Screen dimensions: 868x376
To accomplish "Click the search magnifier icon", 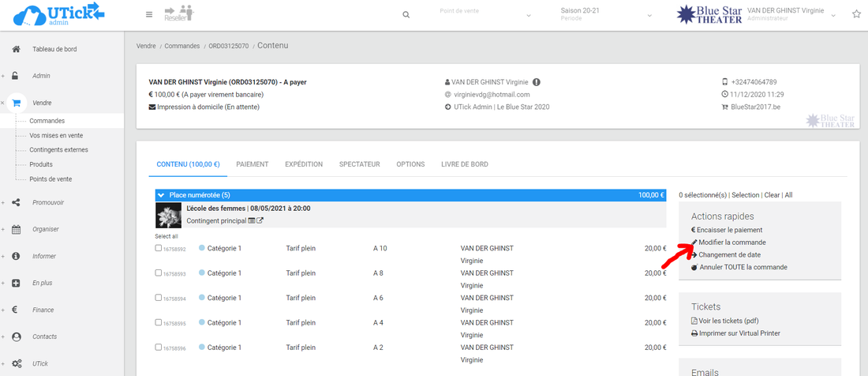I will 406,14.
